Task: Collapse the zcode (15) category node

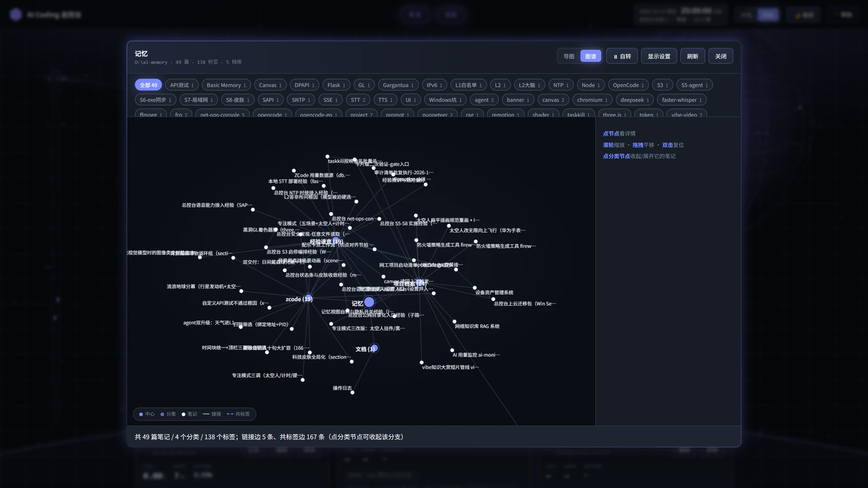Action: 308,299
